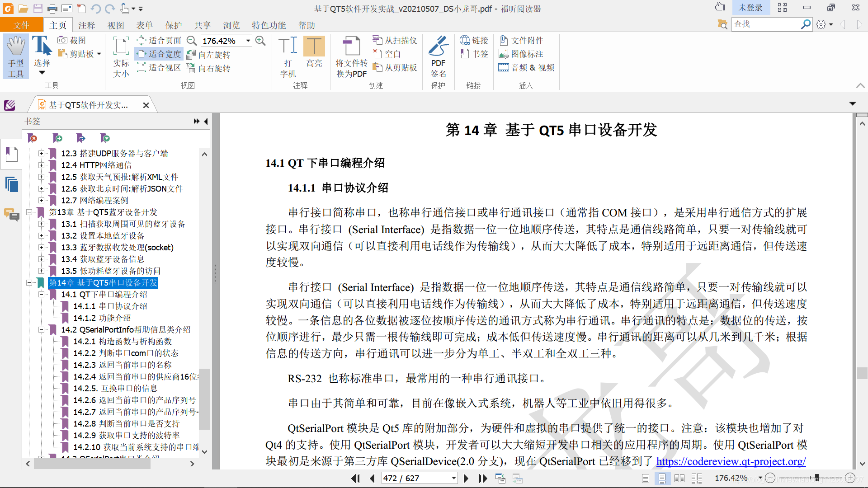This screenshot has height=488, width=868.
Task: Expand bookmark 13.1 Bluetooth scan entry
Action: (41, 224)
